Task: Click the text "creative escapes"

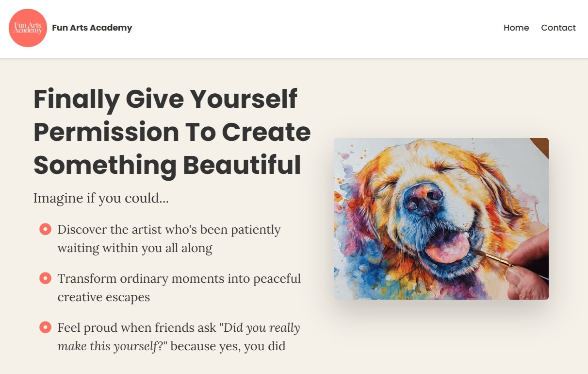Action: (104, 297)
